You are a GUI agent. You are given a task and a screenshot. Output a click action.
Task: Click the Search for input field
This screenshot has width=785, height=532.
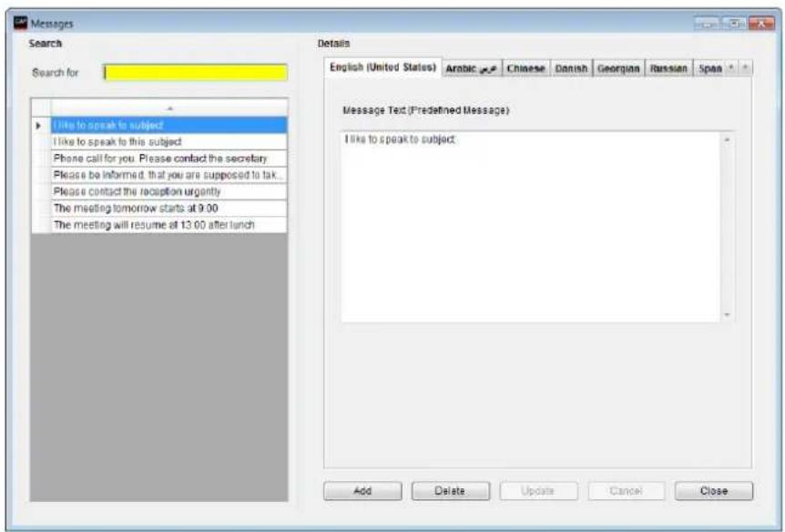(x=195, y=73)
